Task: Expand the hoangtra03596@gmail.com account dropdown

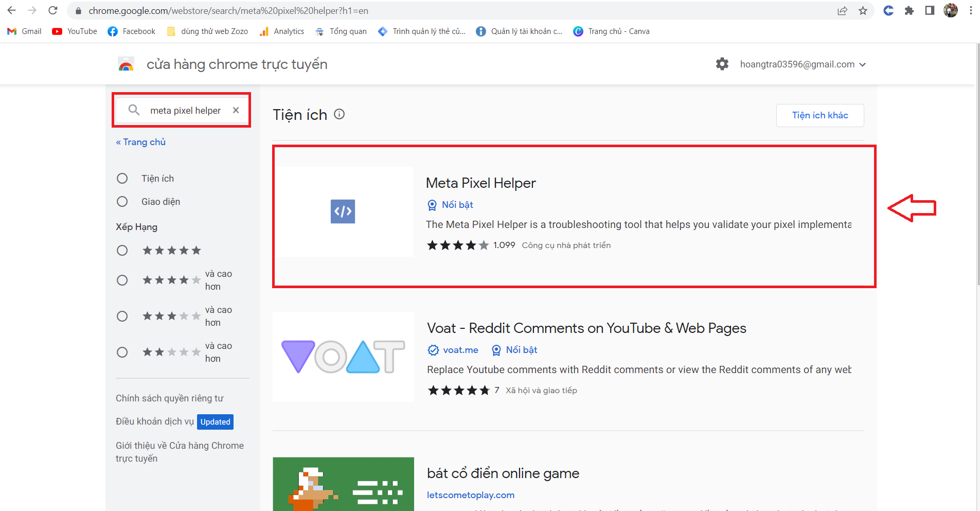Action: [803, 64]
